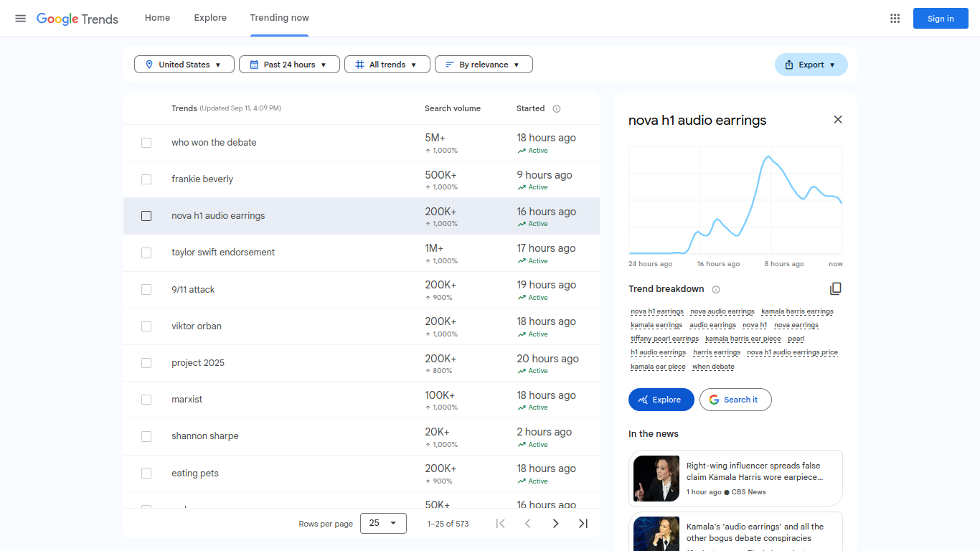Open the 'harris earrings' term
The image size is (980, 551).
716,352
